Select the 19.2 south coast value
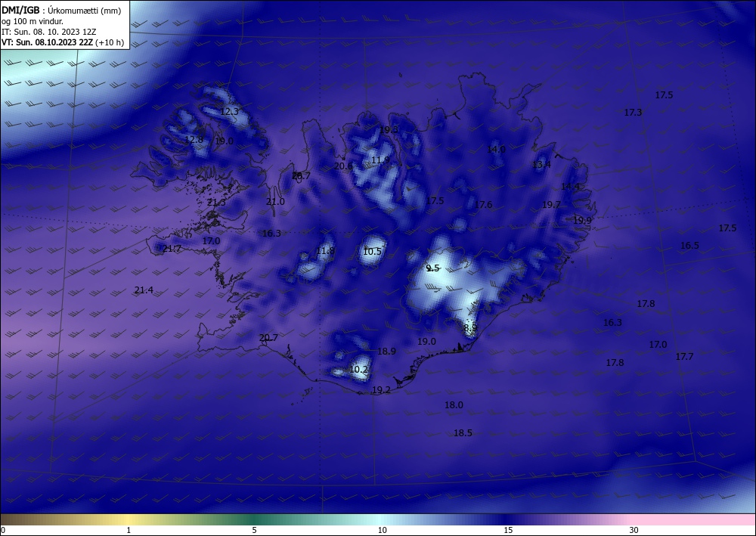This screenshot has height=536, width=756. click(x=381, y=390)
